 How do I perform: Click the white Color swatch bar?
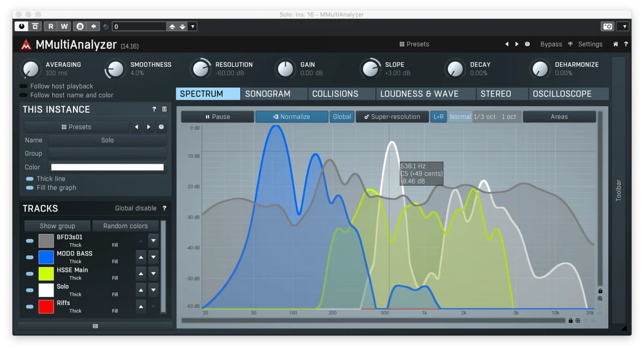pyautogui.click(x=107, y=167)
